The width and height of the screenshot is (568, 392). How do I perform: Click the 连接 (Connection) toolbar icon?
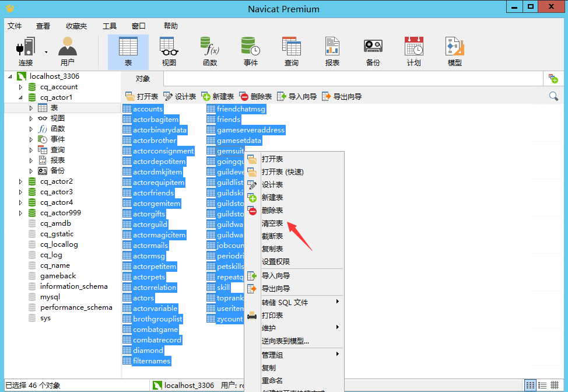[25, 51]
